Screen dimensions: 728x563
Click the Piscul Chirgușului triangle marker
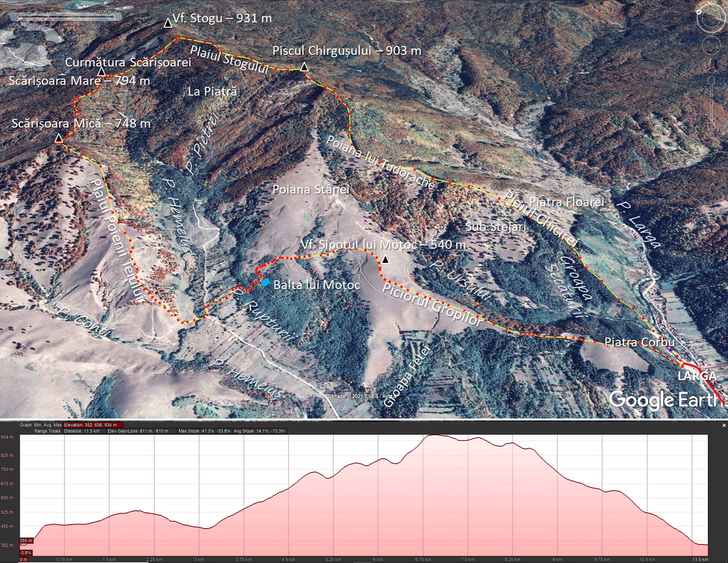point(304,67)
